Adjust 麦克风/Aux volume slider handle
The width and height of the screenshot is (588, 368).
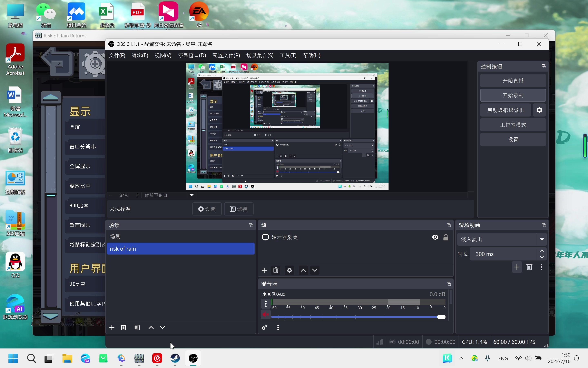pos(441,317)
